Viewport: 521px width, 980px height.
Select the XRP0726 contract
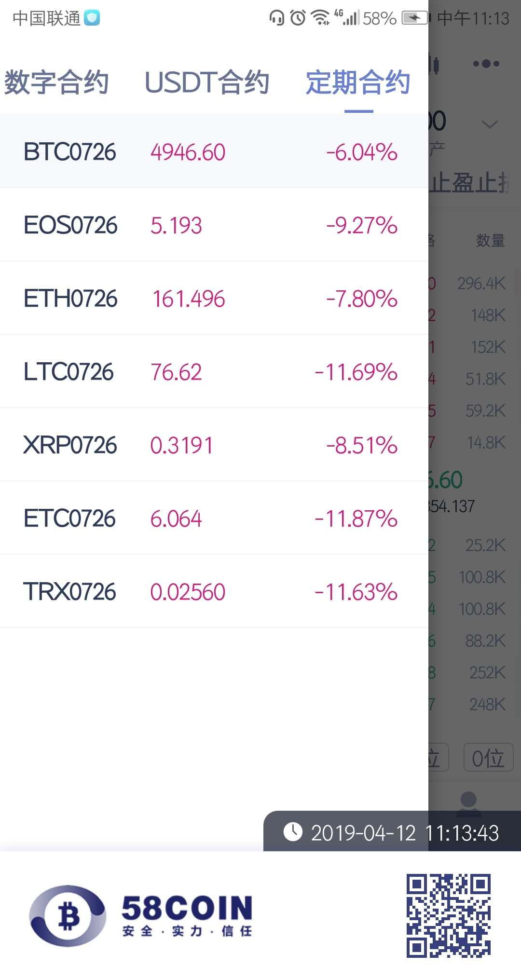tap(212, 445)
